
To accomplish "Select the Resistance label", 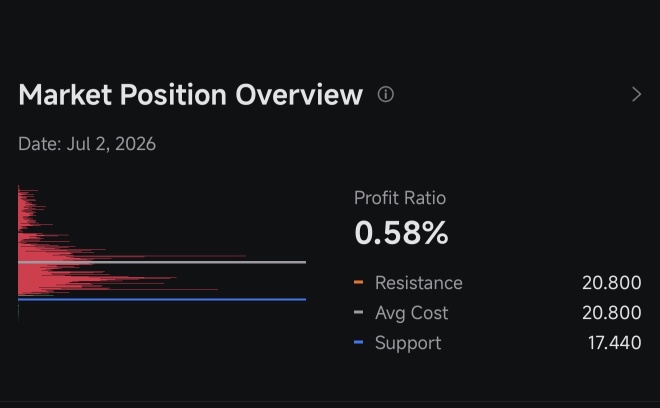I will (x=419, y=283).
